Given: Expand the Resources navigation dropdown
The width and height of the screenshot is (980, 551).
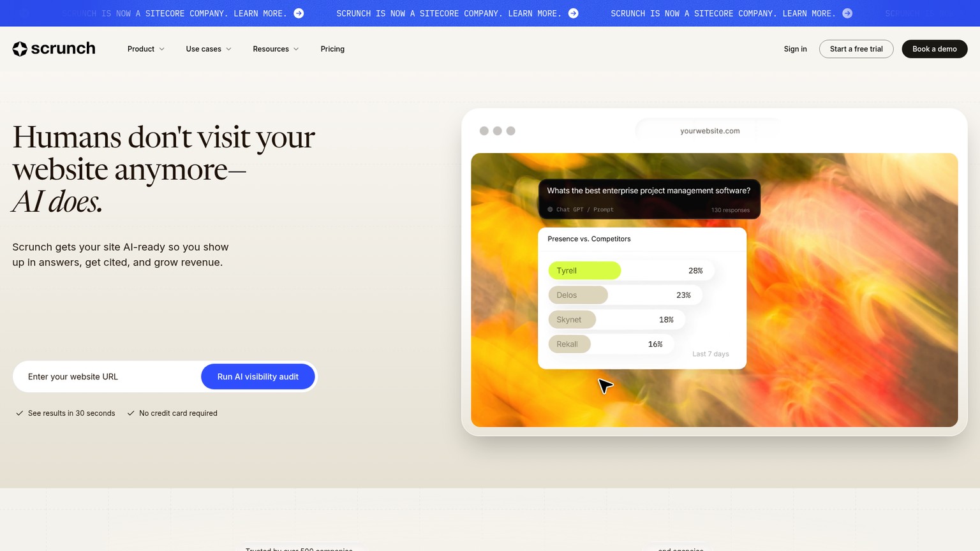Looking at the screenshot, I should pos(276,49).
